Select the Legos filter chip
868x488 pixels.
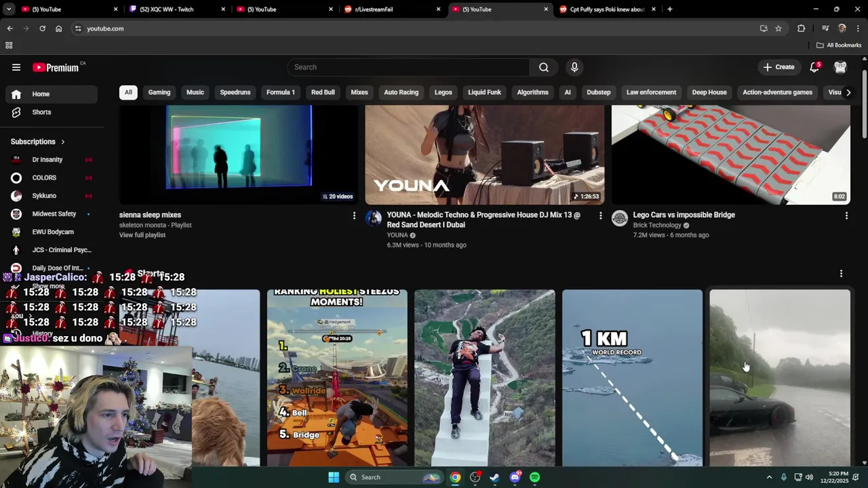click(x=443, y=92)
